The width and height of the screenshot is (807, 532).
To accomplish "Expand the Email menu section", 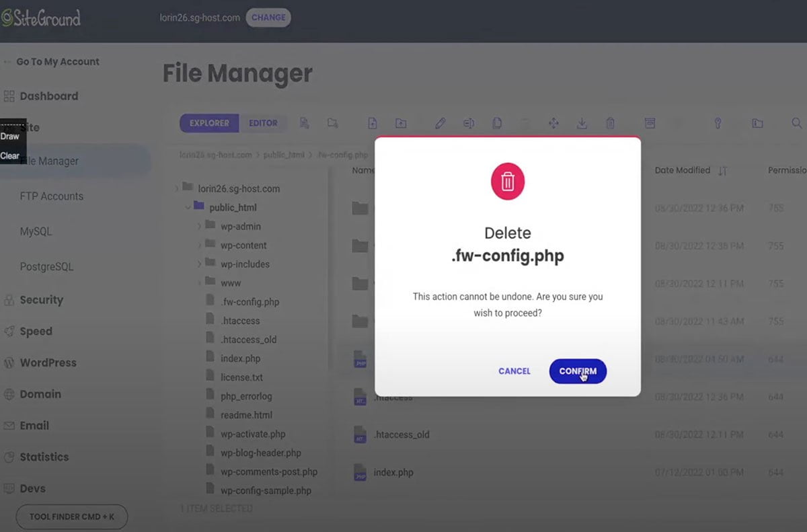I will (34, 426).
